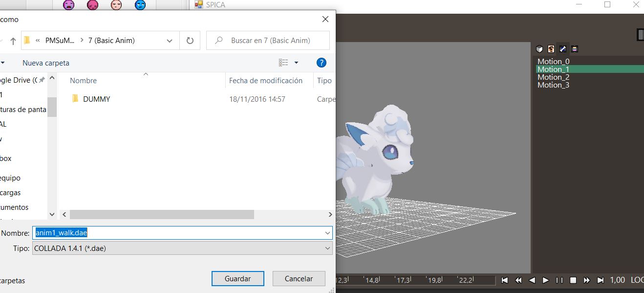Click the Guardar button
The height and width of the screenshot is (293, 644).
click(238, 278)
